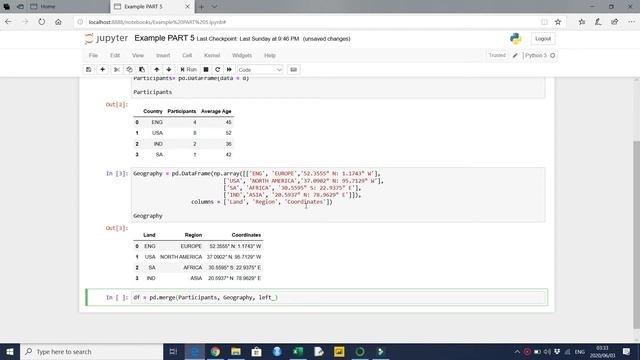The image size is (640, 360).
Task: Open the Code cell type dropdown
Action: pos(260,70)
